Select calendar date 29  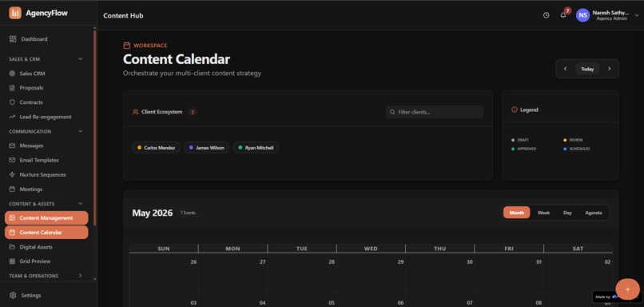tap(400, 261)
